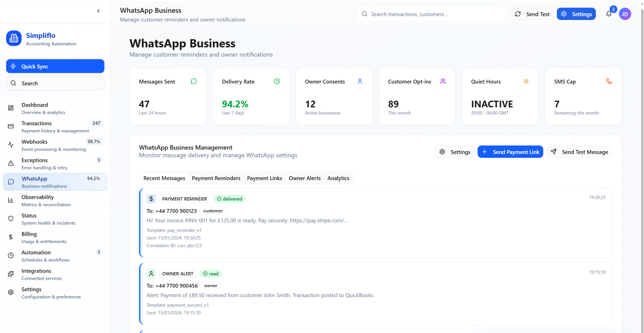Click the Quick Sync button

[55, 67]
